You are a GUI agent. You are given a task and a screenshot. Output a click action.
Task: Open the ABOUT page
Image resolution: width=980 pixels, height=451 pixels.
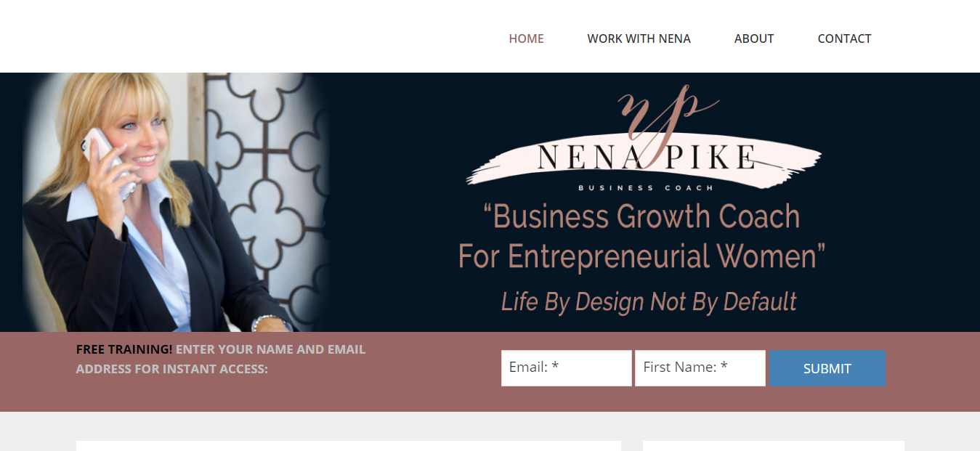[x=753, y=38]
